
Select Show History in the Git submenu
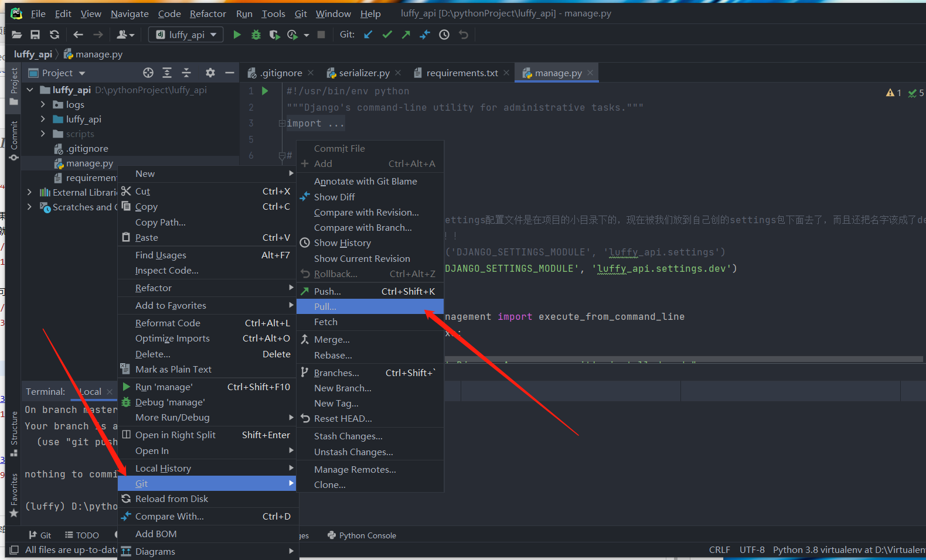370,243
